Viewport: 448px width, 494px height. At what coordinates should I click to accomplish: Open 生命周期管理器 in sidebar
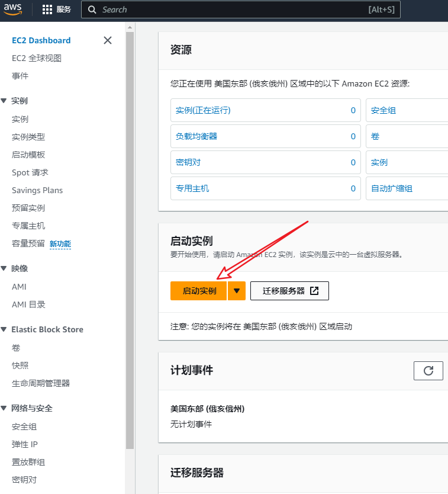(x=41, y=383)
